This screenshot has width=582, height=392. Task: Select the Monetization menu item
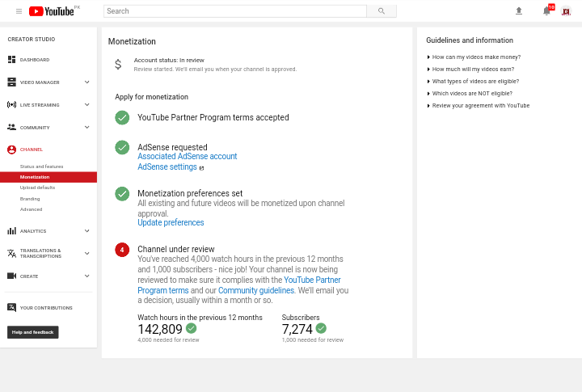(x=48, y=177)
